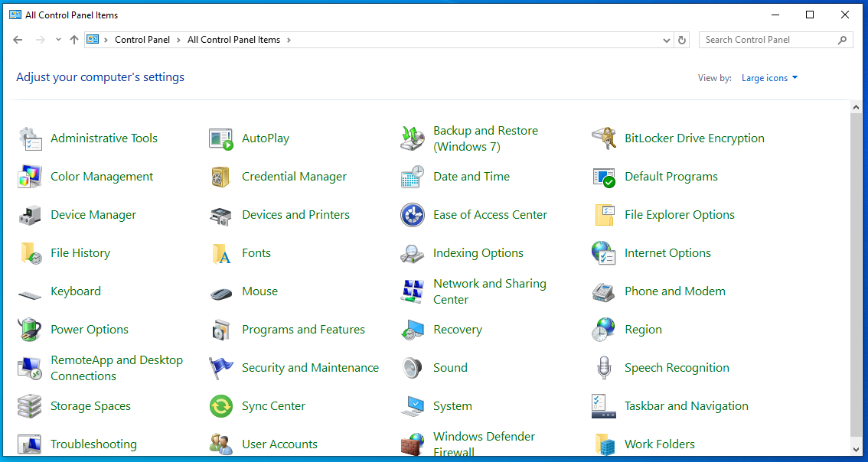This screenshot has width=868, height=462.
Task: Click the Phone and Modem icon
Action: pos(604,291)
